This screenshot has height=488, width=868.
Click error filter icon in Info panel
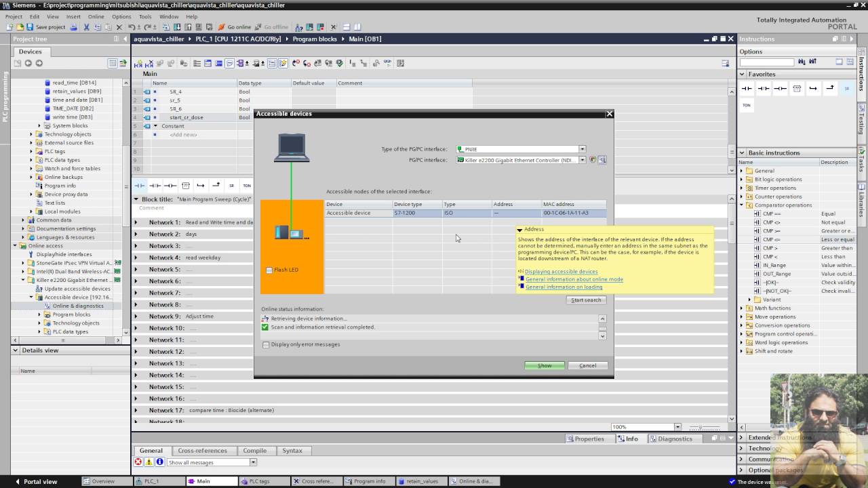(x=138, y=462)
